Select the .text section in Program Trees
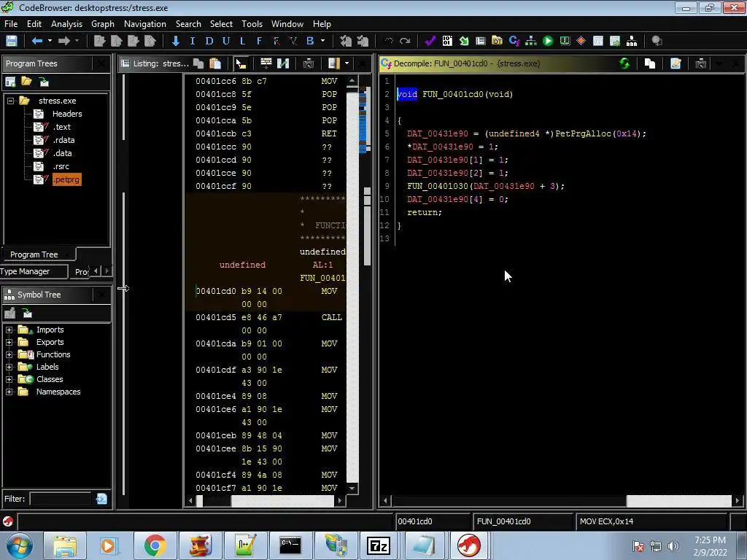The width and height of the screenshot is (747, 560). click(x=61, y=127)
